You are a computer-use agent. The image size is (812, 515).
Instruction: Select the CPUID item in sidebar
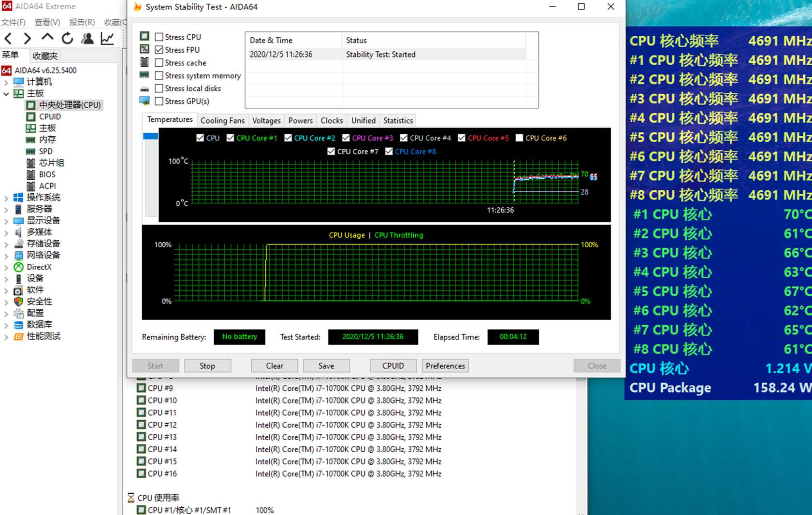(x=50, y=116)
